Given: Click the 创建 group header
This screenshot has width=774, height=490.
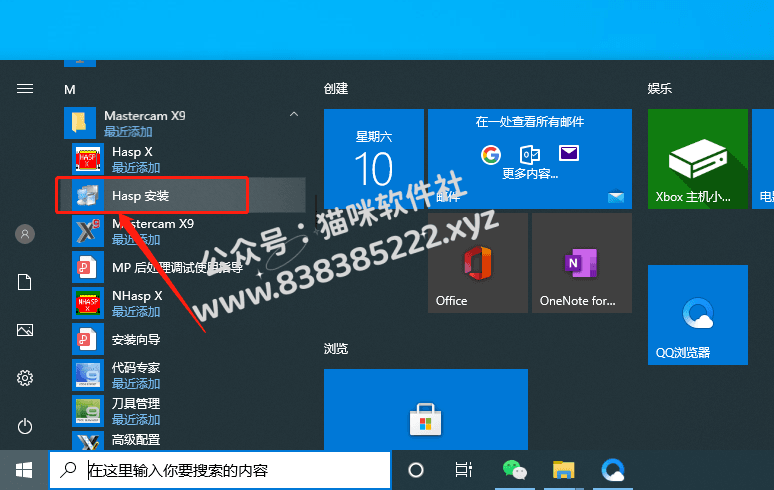Looking at the screenshot, I should [x=336, y=89].
